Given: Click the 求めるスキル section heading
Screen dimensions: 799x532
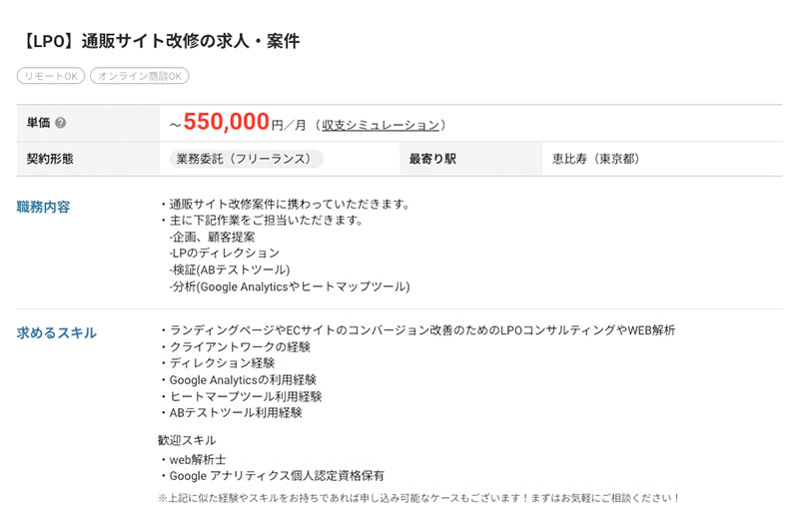Looking at the screenshot, I should (57, 332).
